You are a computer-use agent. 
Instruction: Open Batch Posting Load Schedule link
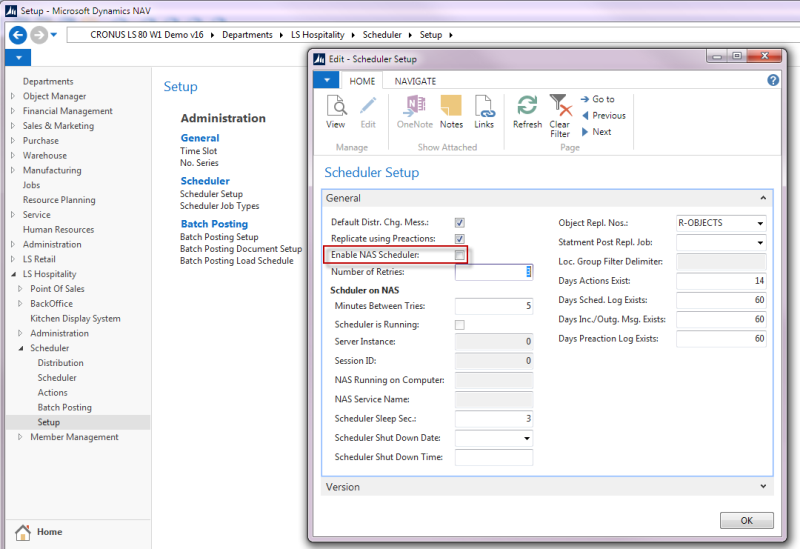click(x=237, y=261)
